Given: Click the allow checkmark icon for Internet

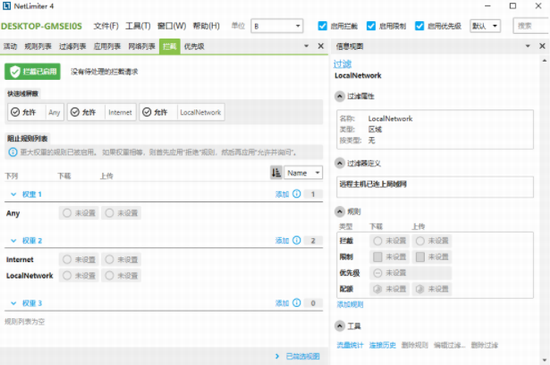Looking at the screenshot, I should [x=75, y=112].
